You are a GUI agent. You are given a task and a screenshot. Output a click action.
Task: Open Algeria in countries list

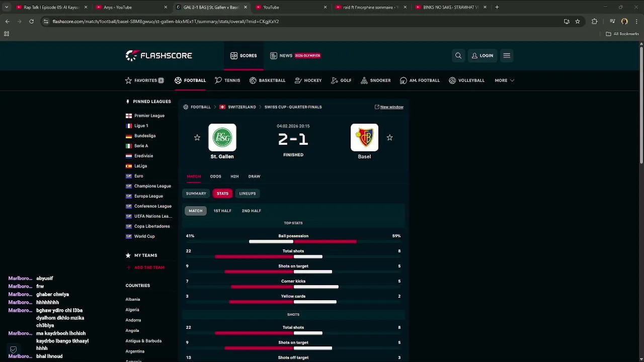point(132,310)
